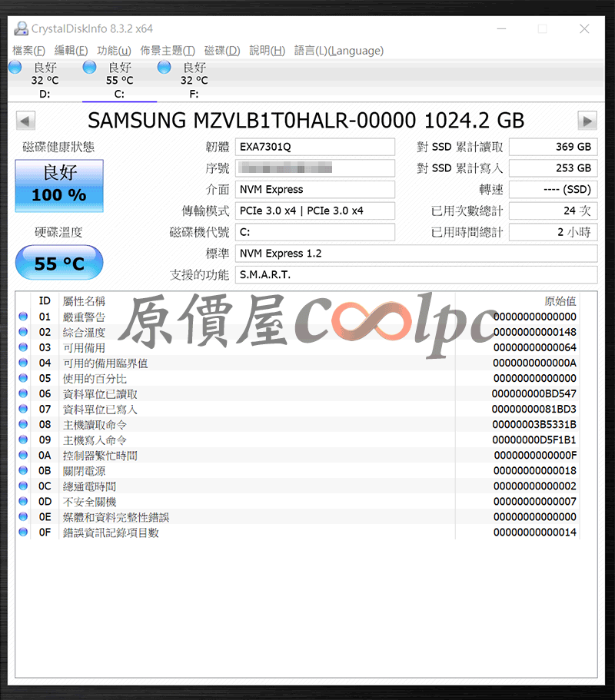Click raw value 0000000081BD3

click(534, 409)
